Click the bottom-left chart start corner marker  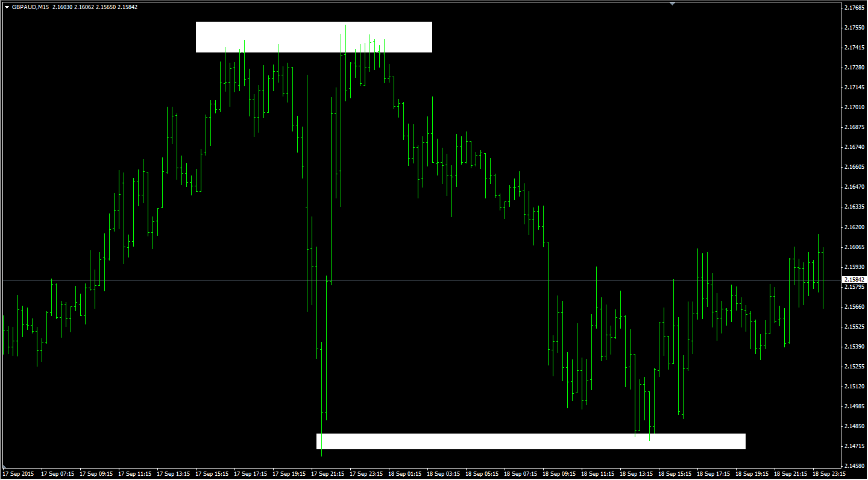5,467
